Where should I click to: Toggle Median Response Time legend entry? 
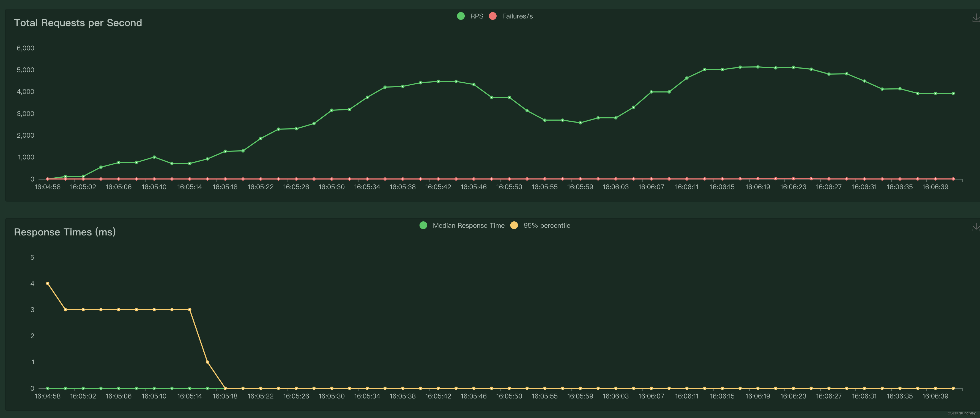[x=462, y=225]
